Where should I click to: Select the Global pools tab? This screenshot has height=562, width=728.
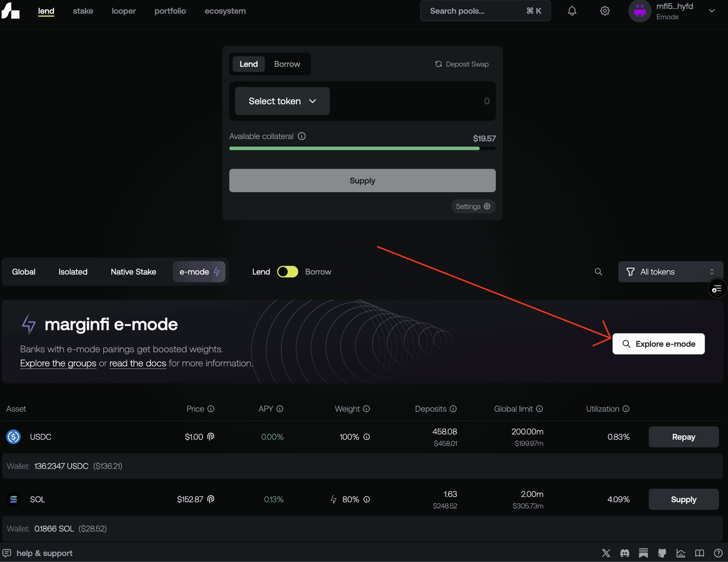(x=24, y=272)
